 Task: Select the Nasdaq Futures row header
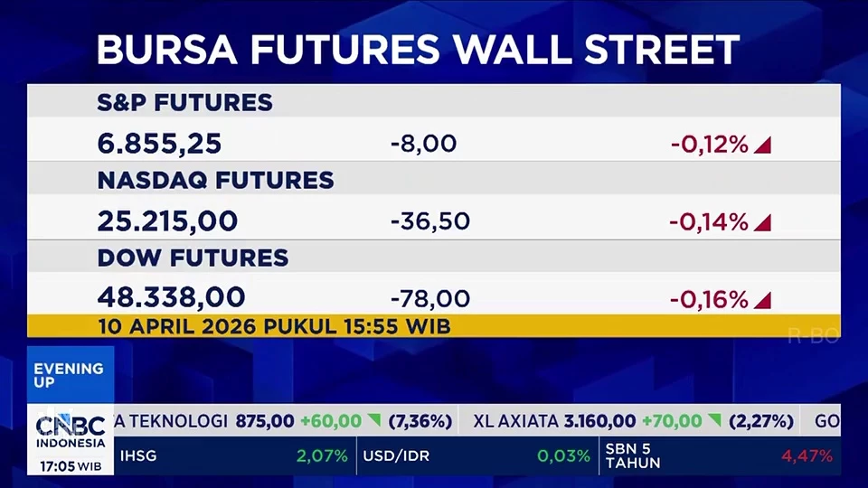click(215, 180)
